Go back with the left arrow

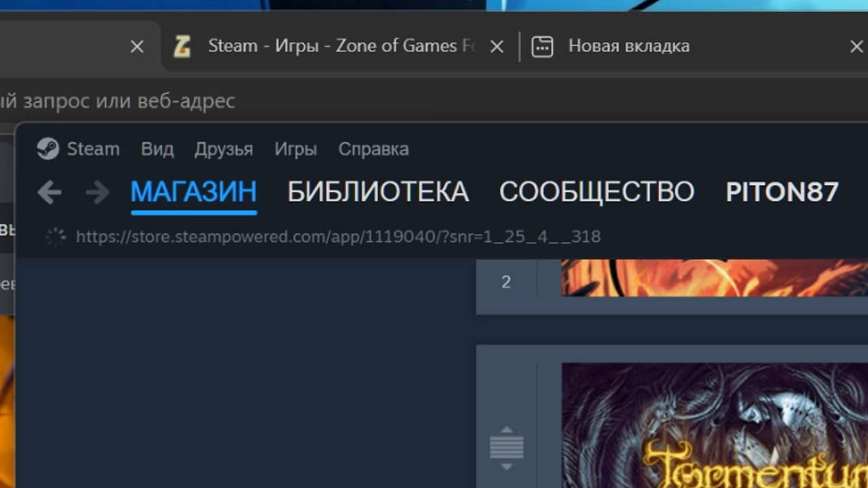coord(50,192)
